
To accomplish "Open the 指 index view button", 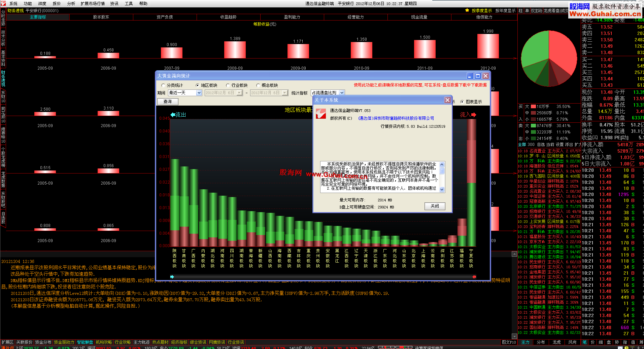I will coord(625,342).
